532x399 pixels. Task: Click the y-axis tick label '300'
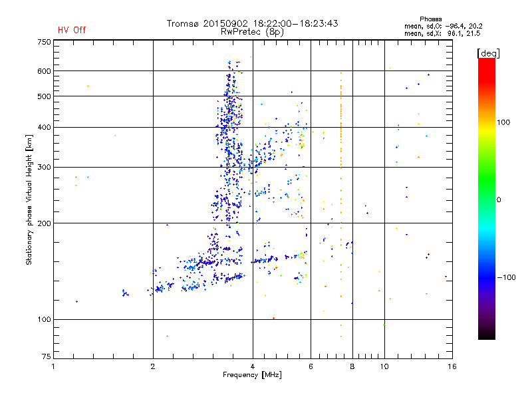[x=44, y=168]
